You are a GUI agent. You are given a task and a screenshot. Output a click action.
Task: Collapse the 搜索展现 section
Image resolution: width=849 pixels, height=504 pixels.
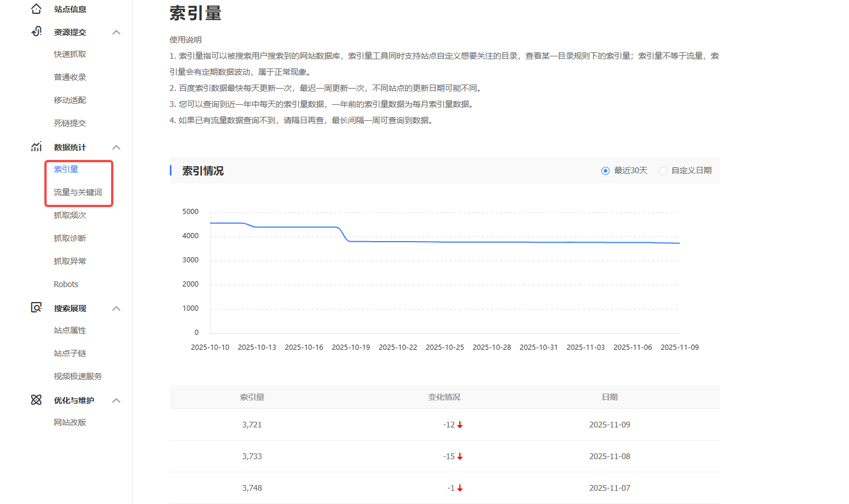[117, 308]
